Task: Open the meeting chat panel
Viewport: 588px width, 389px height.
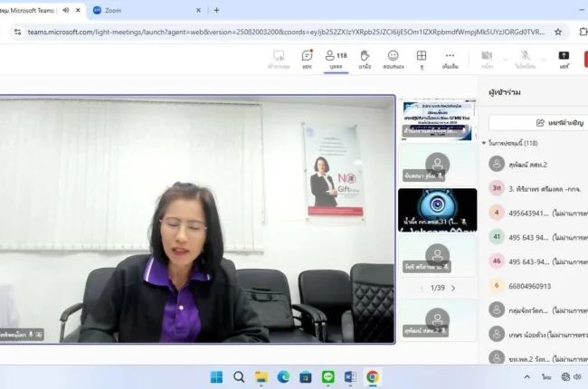Action: pos(307,59)
